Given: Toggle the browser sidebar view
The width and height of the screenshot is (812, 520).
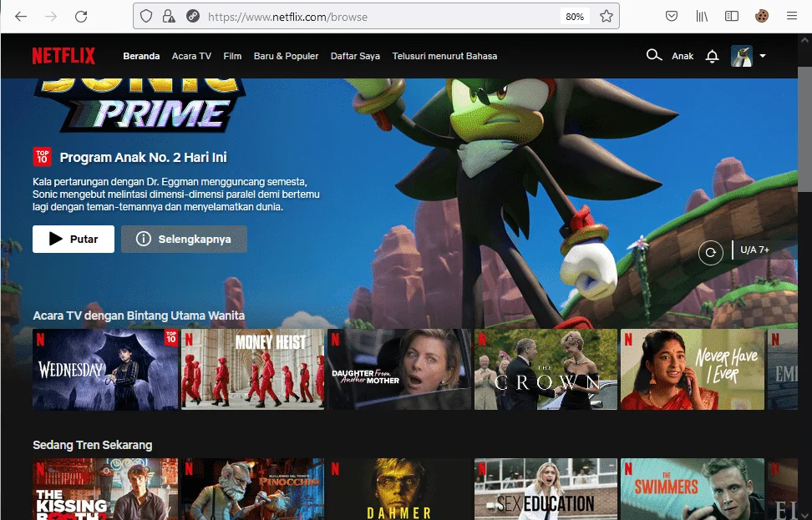Looking at the screenshot, I should (x=732, y=16).
